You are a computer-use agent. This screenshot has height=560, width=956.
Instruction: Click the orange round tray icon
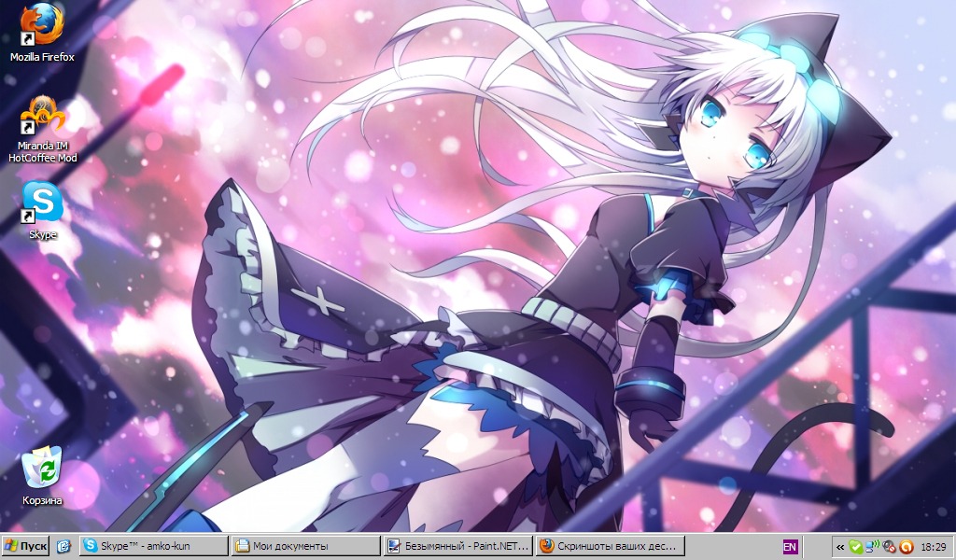click(906, 546)
